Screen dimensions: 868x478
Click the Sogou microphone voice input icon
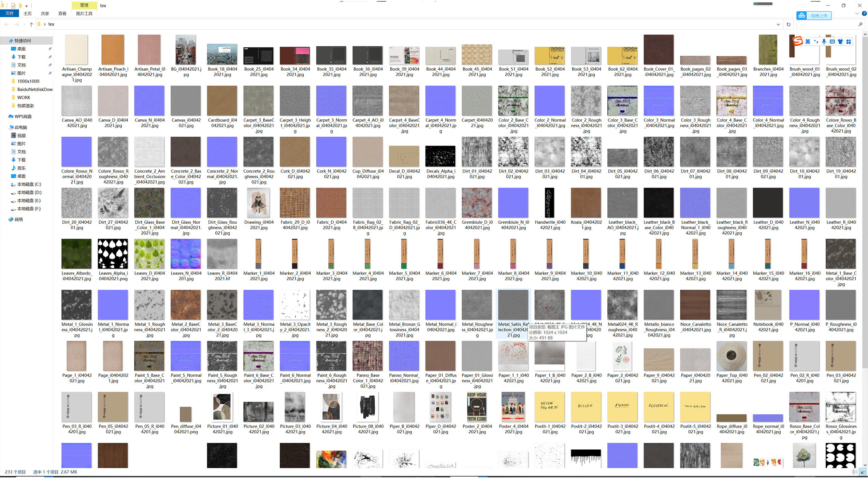pyautogui.click(x=824, y=42)
